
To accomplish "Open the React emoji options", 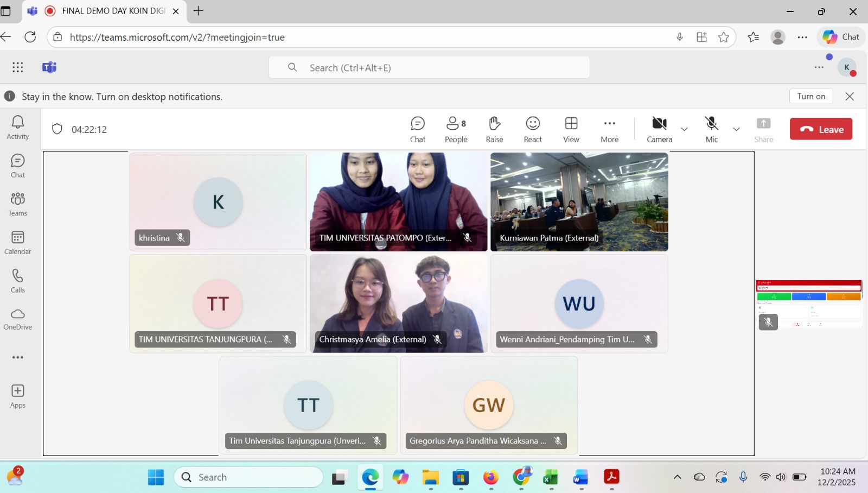I will point(533,129).
